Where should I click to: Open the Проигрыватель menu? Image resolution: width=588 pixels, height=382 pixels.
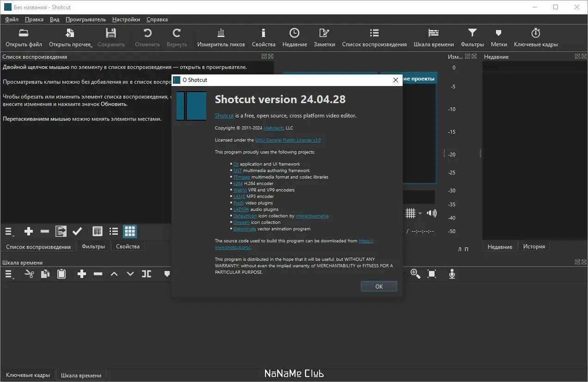click(86, 19)
